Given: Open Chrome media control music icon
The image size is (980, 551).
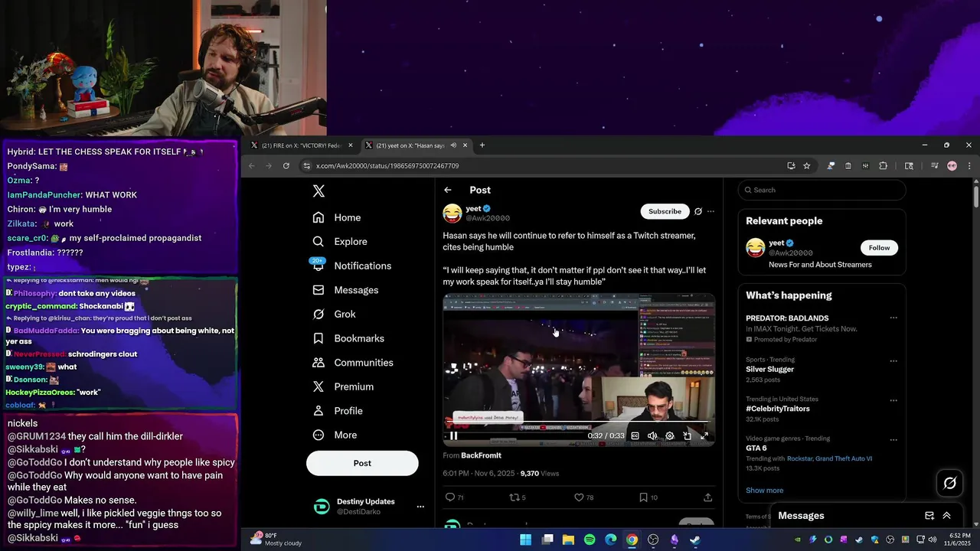Looking at the screenshot, I should [x=935, y=165].
